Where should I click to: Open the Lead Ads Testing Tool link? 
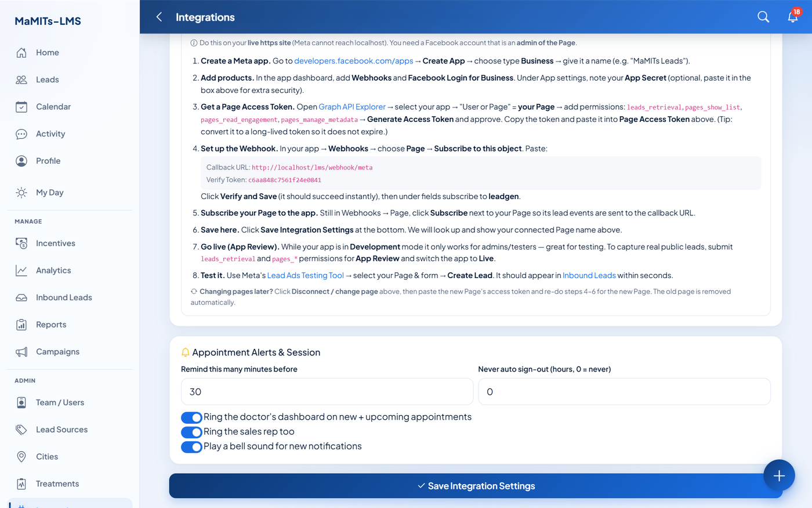tap(306, 275)
